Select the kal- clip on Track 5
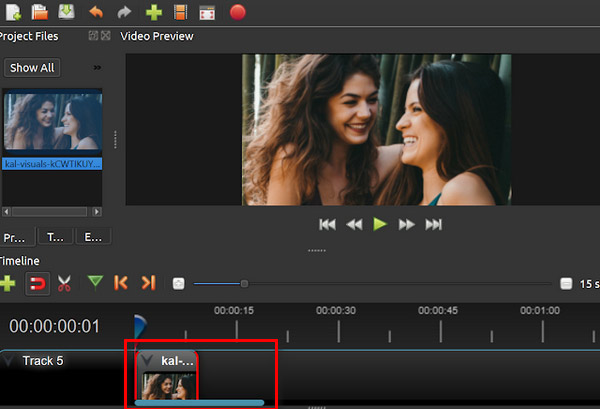This screenshot has height=409, width=600. pyautogui.click(x=167, y=375)
